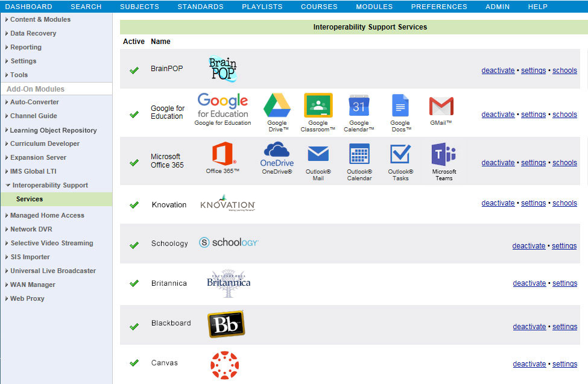The image size is (588, 384).
Task: Click the Canvas active checkmark
Action: coord(134,363)
